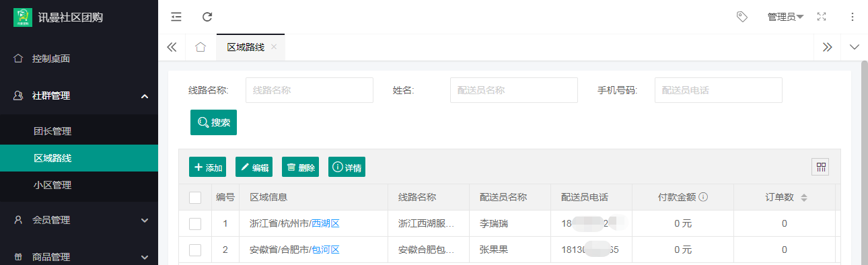This screenshot has width=868, height=265.
Task: Open the tab operations dropdown chevron
Action: coord(855,47)
